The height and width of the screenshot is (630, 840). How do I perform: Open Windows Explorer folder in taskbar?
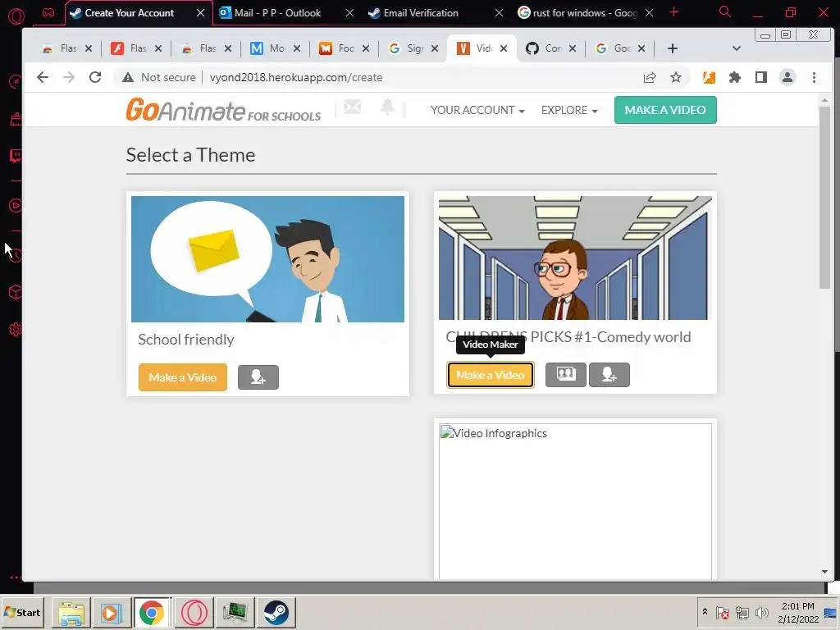71,612
